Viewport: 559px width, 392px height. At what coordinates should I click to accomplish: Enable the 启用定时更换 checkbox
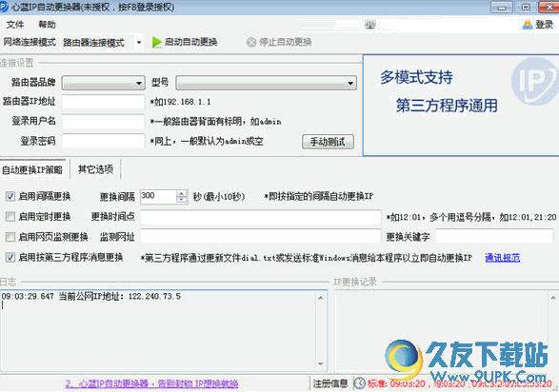10,217
